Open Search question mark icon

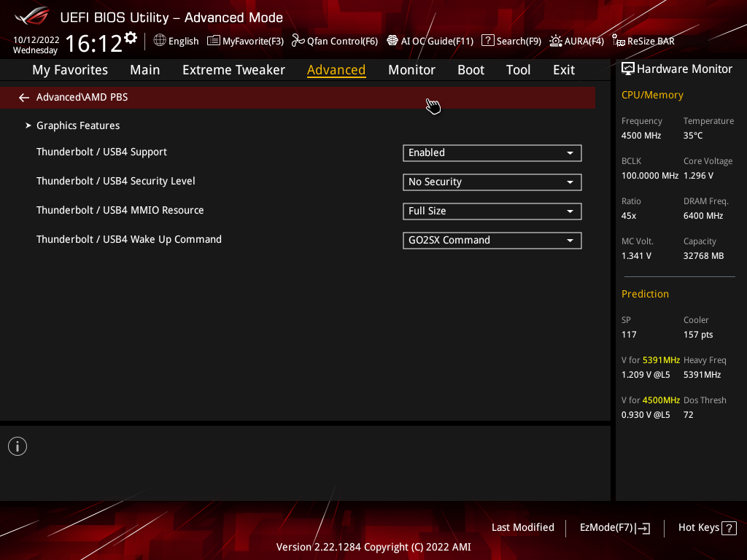pos(488,41)
